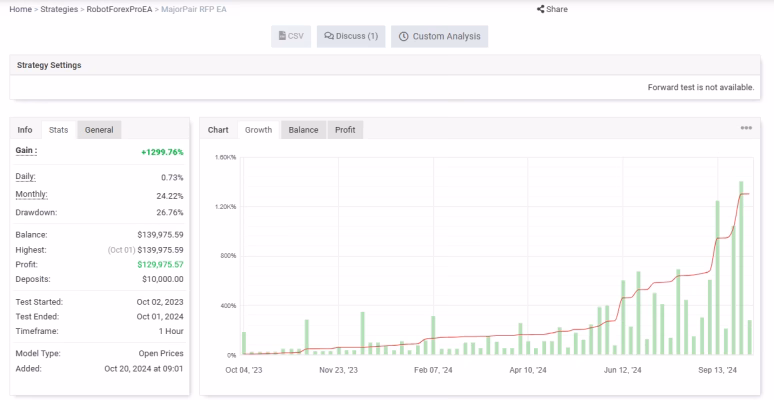Select the $139,975.59 Balance value
The image size is (774, 400).
[160, 235]
